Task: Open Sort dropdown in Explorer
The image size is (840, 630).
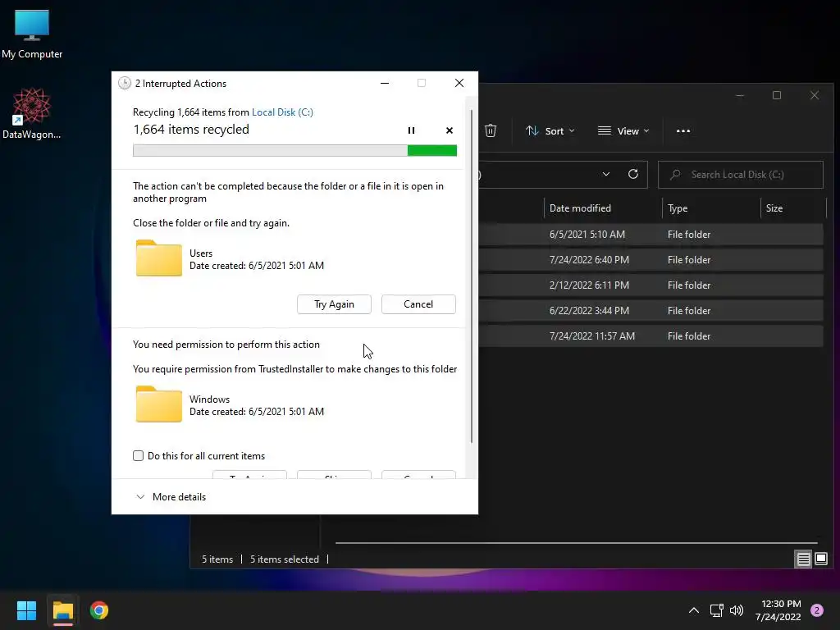Action: point(550,130)
